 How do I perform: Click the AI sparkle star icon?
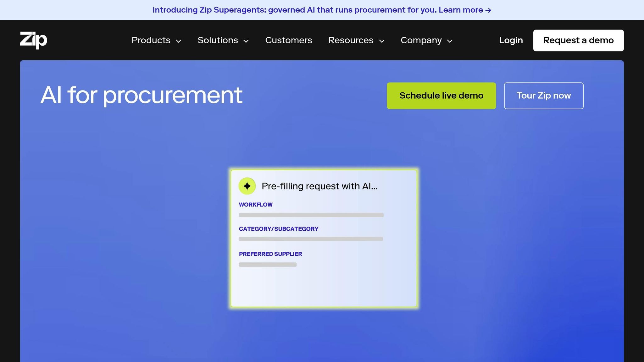[247, 186]
